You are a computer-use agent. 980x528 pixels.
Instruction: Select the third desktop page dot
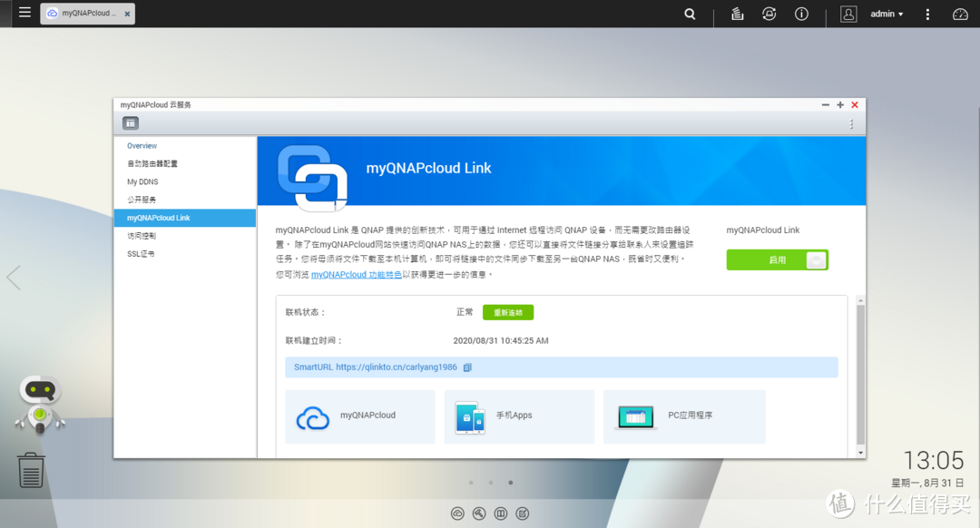tap(511, 483)
